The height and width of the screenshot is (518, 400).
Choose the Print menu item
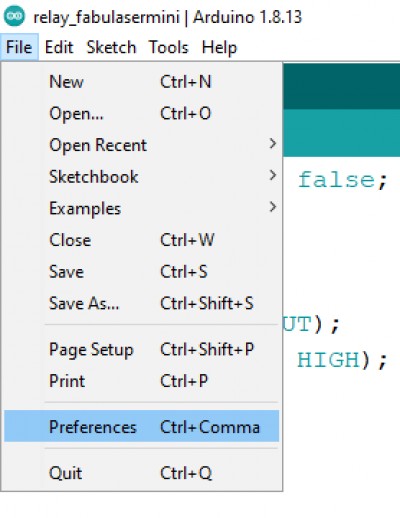coord(142,381)
